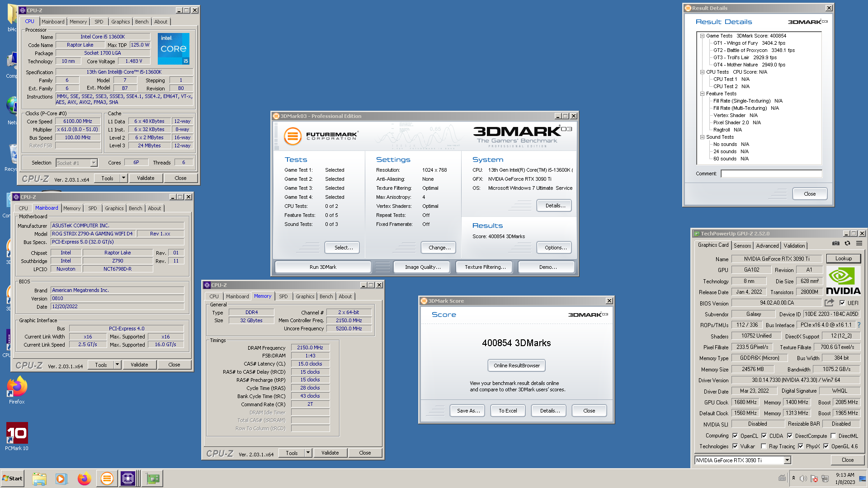
Task: Click the GPU-Z refresh icon
Action: point(848,244)
